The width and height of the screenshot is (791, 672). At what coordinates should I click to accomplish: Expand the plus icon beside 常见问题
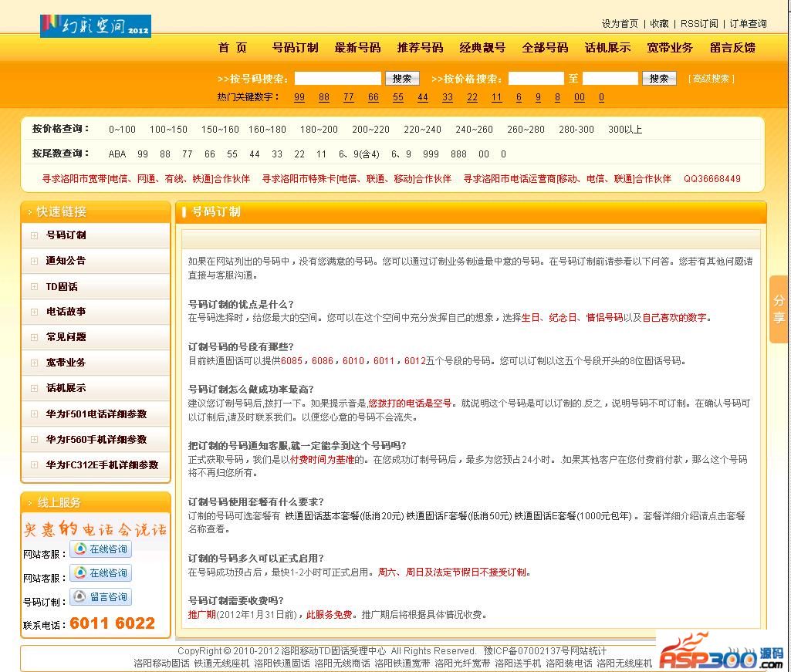pos(34,337)
